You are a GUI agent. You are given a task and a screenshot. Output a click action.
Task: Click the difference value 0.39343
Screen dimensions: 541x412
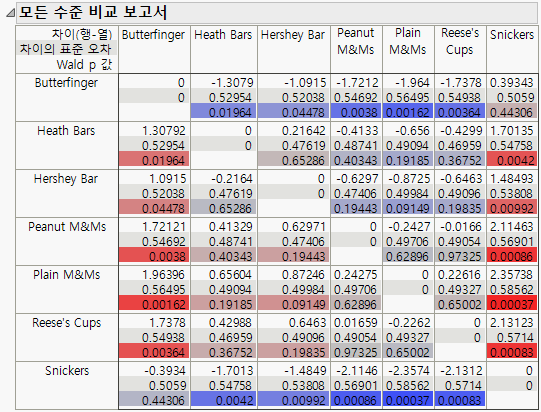(x=512, y=83)
